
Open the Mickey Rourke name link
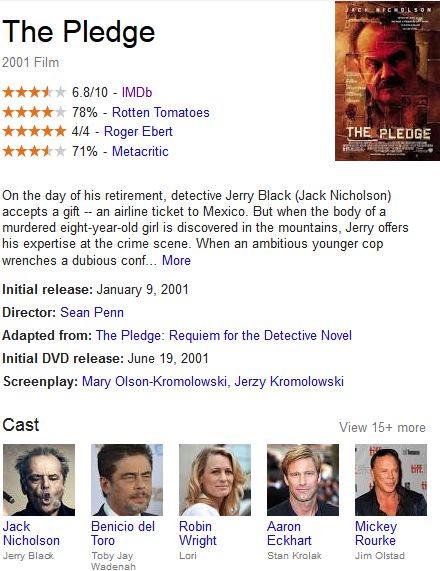tap(376, 533)
